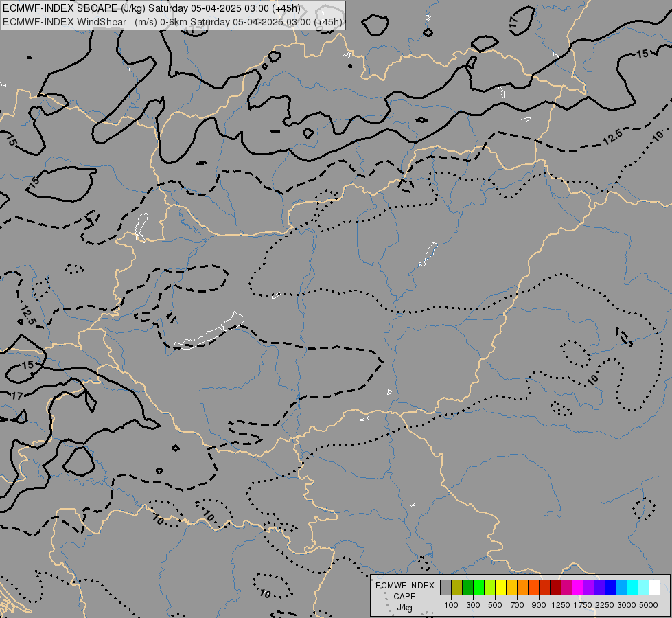Choose the bright green swatch right of 300 tick

(x=478, y=588)
